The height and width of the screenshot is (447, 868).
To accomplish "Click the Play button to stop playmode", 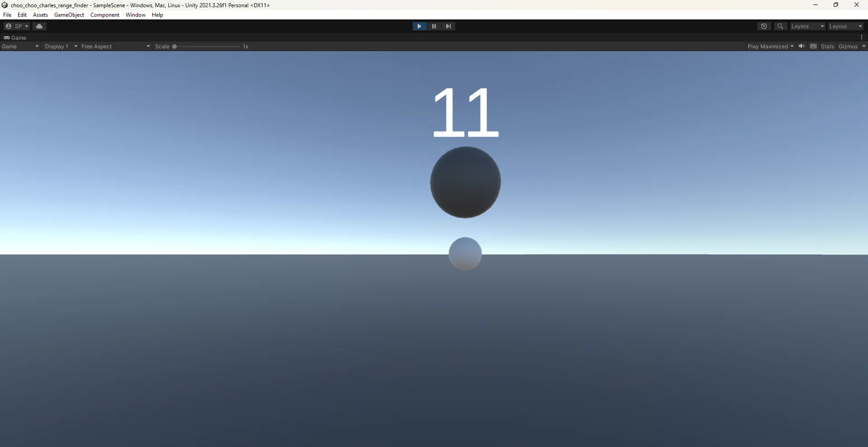I will tap(419, 26).
